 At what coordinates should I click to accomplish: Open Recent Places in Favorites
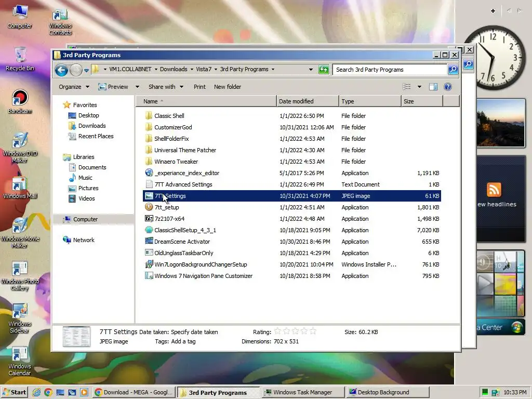click(90, 136)
